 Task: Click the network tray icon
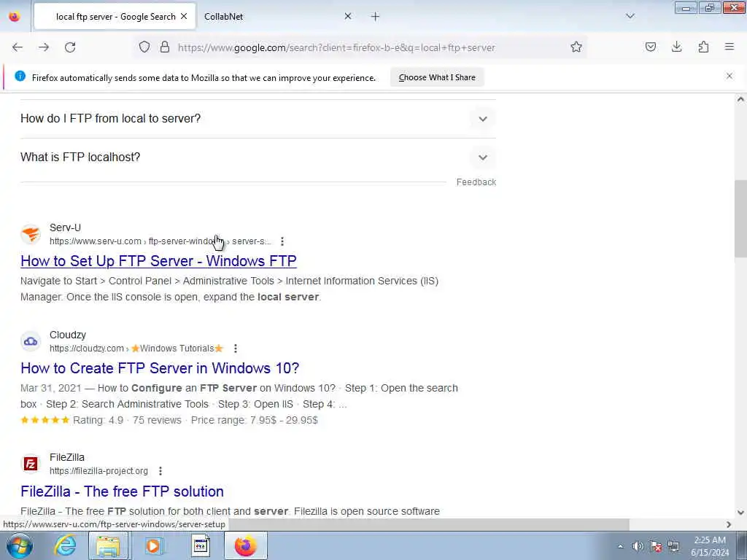pos(673,546)
